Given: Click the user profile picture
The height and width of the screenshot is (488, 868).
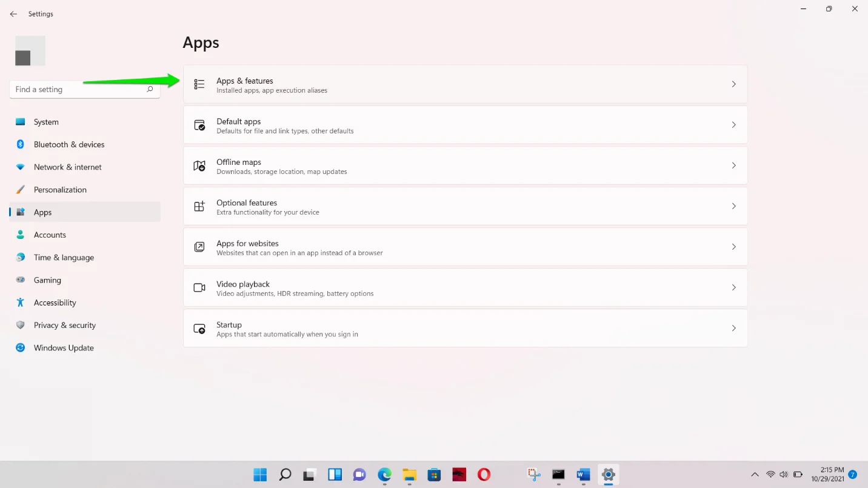Looking at the screenshot, I should [x=30, y=51].
